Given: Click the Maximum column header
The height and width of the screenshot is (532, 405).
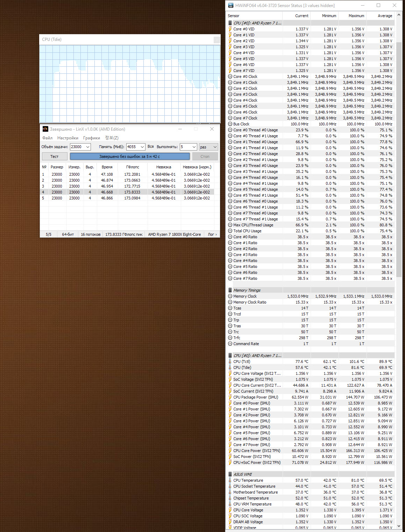Looking at the screenshot, I should [352, 16].
